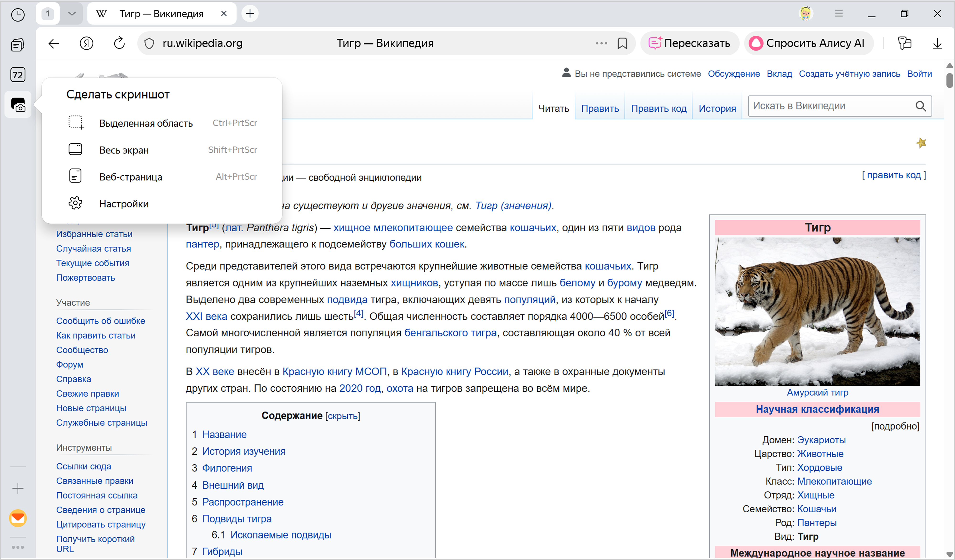Viewport: 955px width, 560px height.
Task: Open the Бенгальского тигра link
Action: pyautogui.click(x=450, y=333)
